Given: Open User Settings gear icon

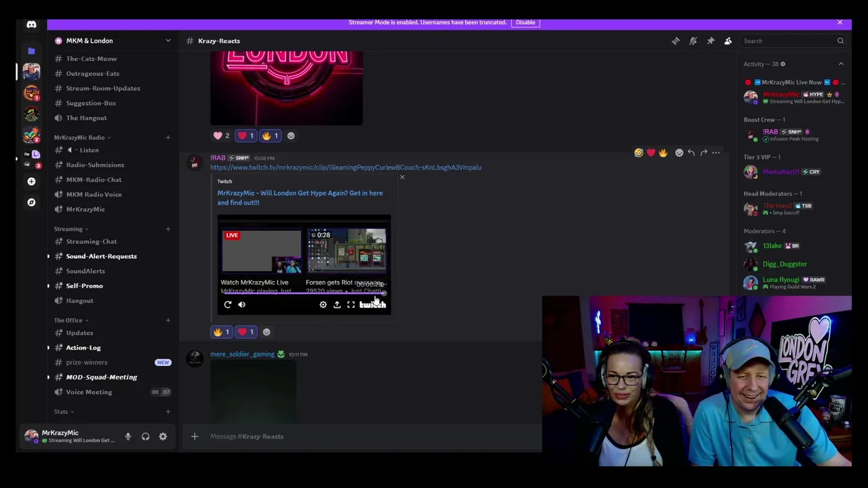Looking at the screenshot, I should [x=163, y=436].
